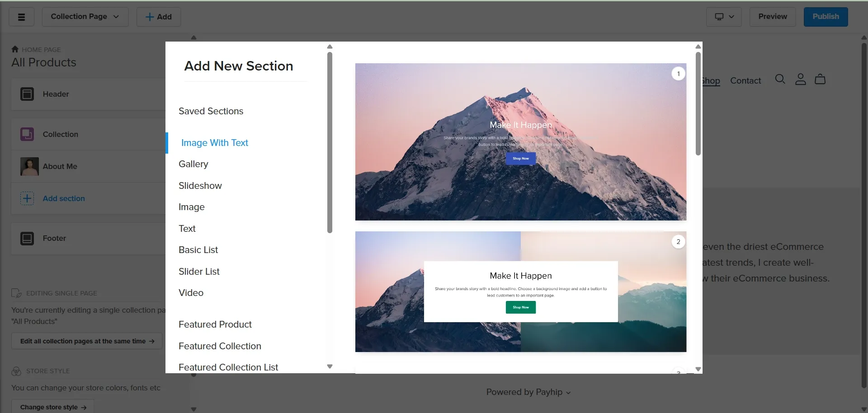Select the Gallery section type

tap(193, 164)
